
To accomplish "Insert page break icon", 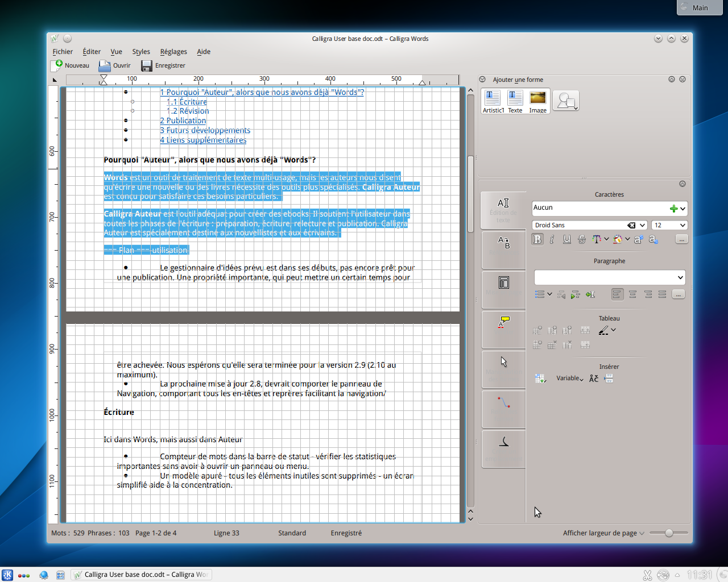I will point(609,379).
